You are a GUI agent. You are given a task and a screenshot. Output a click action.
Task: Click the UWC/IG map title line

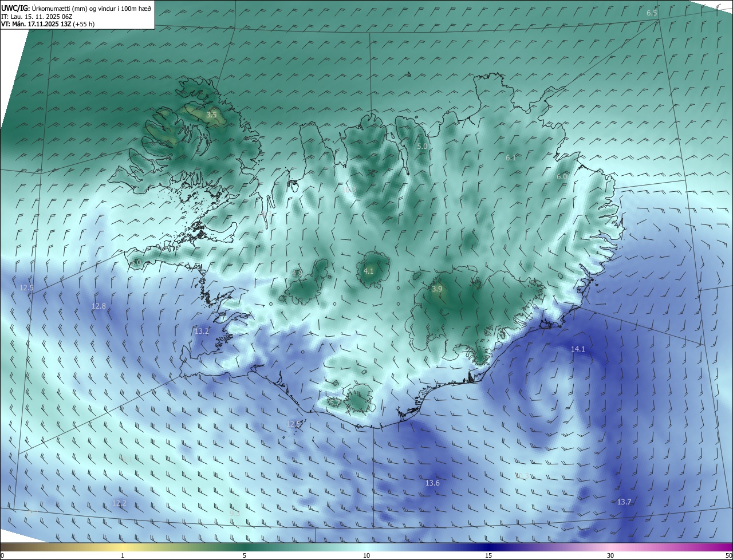(76, 9)
